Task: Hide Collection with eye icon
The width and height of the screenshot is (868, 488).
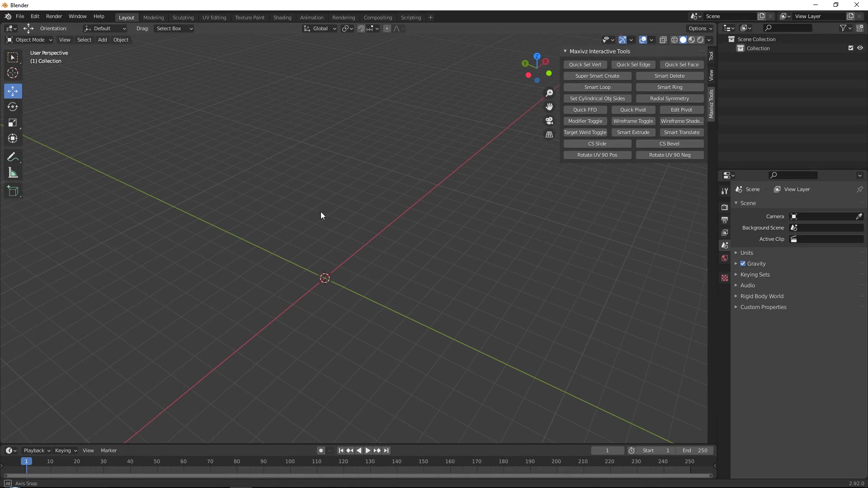Action: [860, 48]
